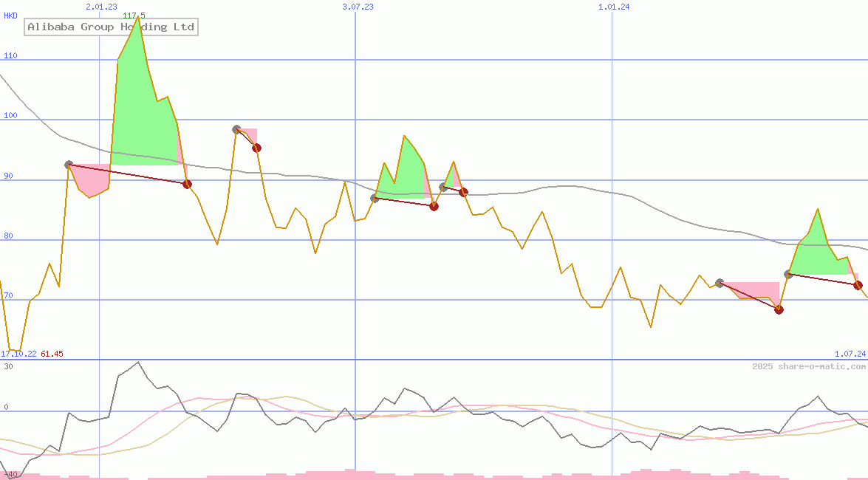
Task: Click the 1.07.24 end date label
Action: point(850,354)
